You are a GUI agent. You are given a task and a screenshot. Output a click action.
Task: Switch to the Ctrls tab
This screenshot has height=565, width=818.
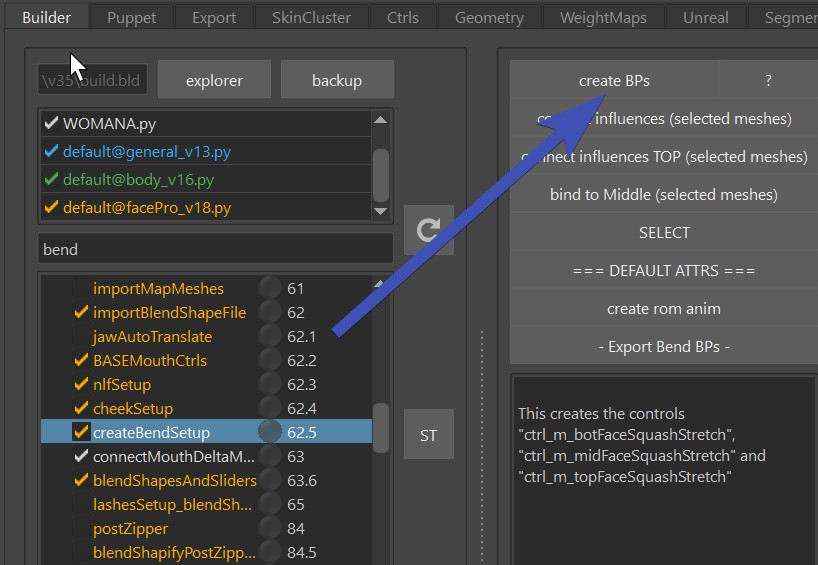(403, 17)
